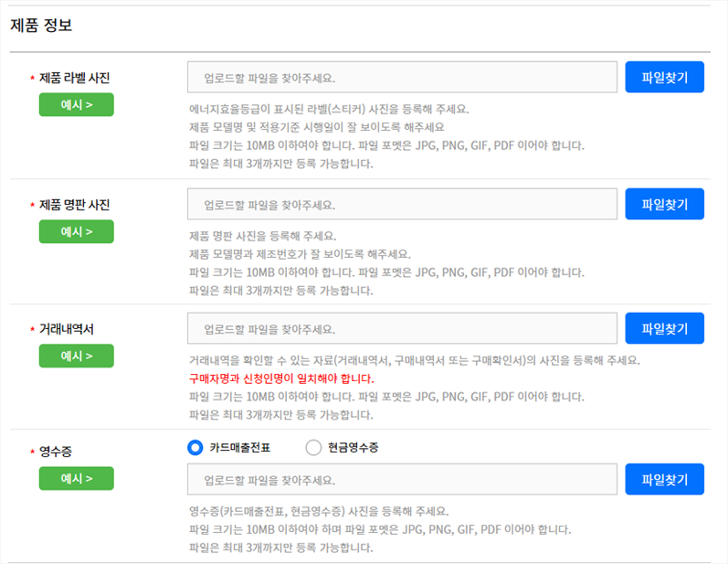Click the 거래내역서 field label
This screenshot has width=728, height=564.
click(x=67, y=329)
